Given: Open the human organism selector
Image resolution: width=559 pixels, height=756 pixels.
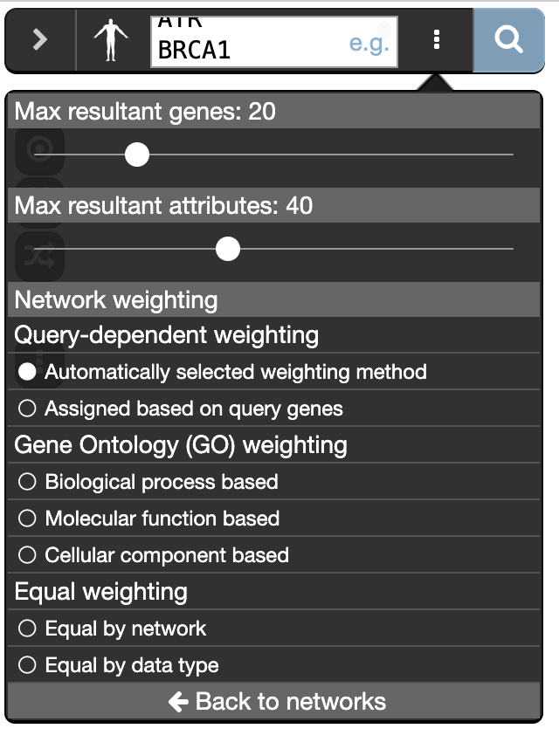Looking at the screenshot, I should (110, 40).
